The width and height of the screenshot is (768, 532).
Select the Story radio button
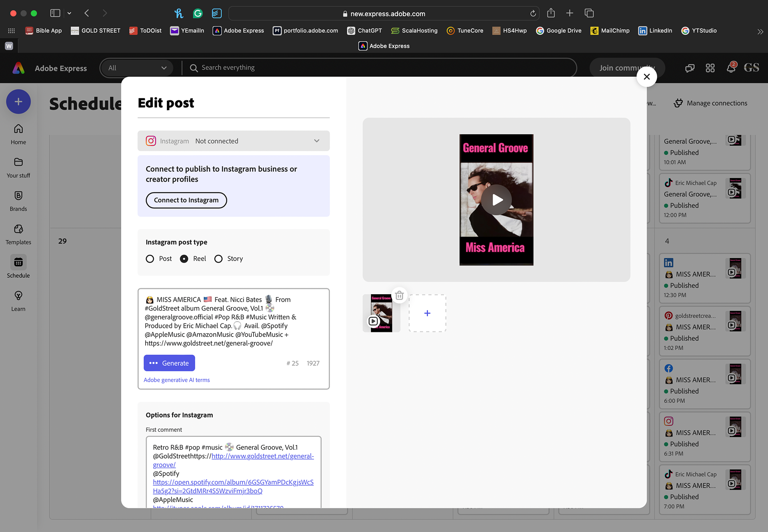218,259
